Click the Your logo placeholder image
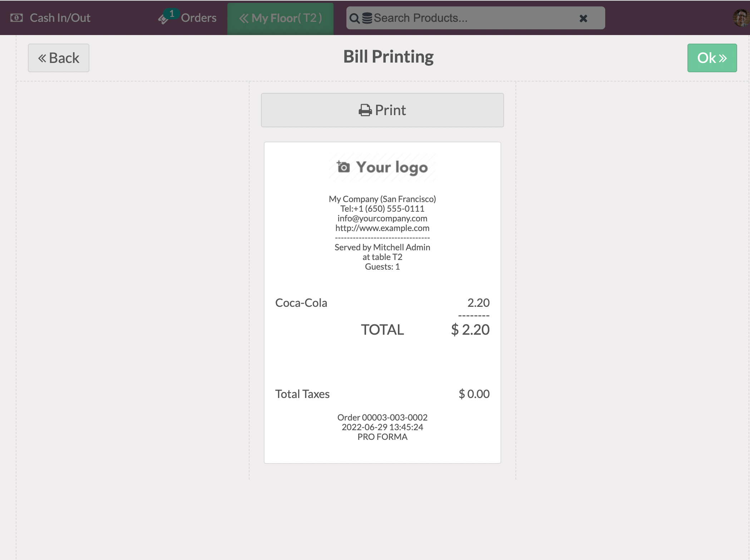 click(x=383, y=167)
